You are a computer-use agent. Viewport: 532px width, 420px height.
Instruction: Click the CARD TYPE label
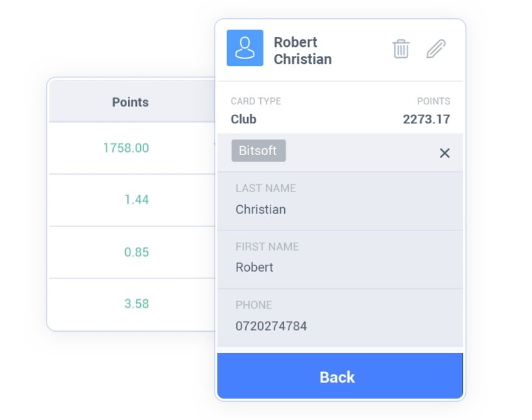(x=256, y=101)
